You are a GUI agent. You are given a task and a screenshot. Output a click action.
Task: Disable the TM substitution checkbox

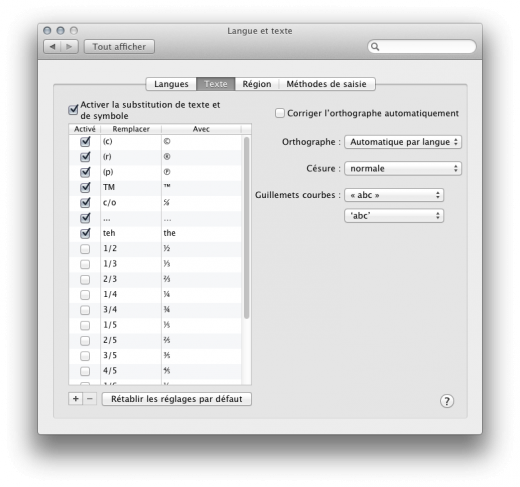click(x=85, y=187)
